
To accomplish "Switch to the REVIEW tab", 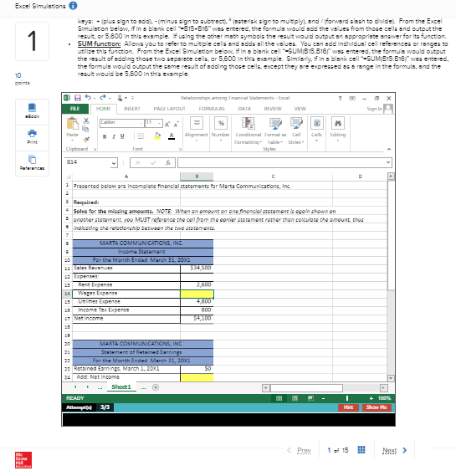I will click(273, 109).
